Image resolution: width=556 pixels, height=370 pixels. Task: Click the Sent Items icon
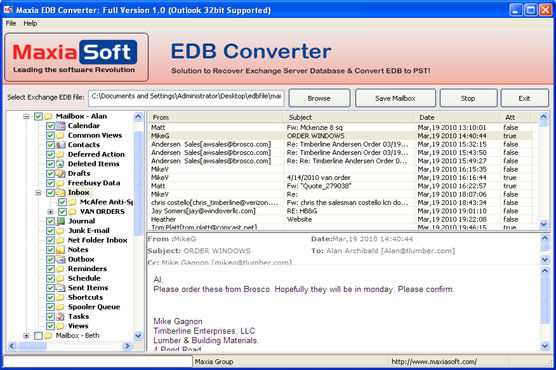[x=61, y=288]
